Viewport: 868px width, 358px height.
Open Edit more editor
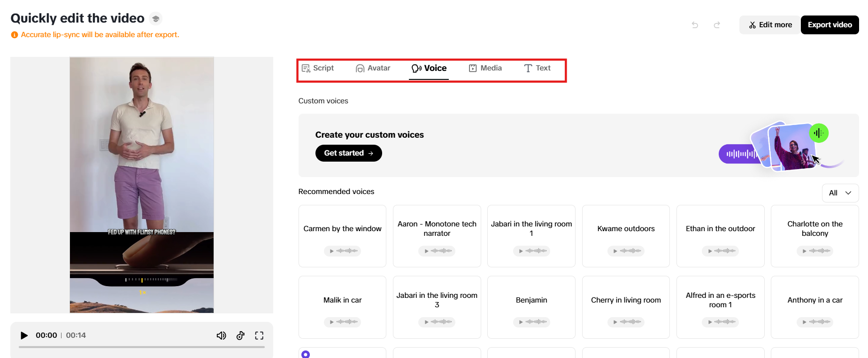click(x=770, y=25)
